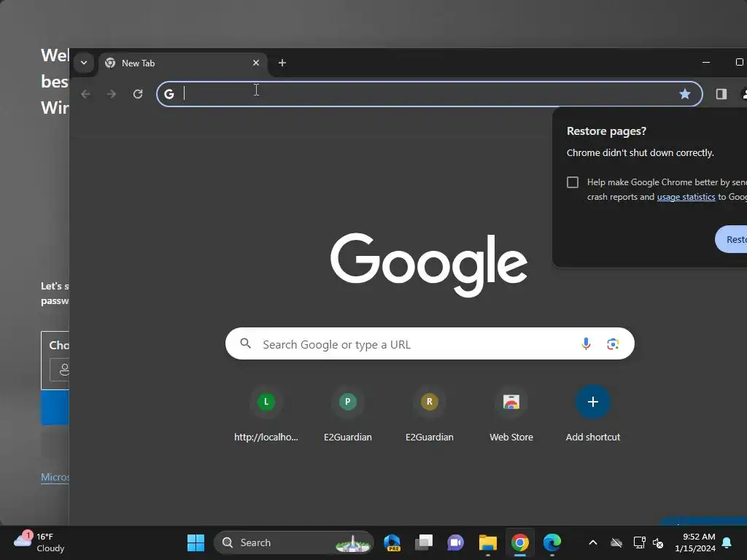Open the http://localho... shortcut

click(x=266, y=414)
